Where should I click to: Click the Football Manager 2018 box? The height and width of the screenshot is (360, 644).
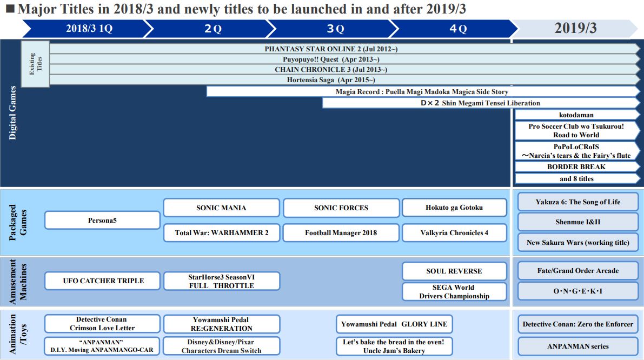coord(341,233)
